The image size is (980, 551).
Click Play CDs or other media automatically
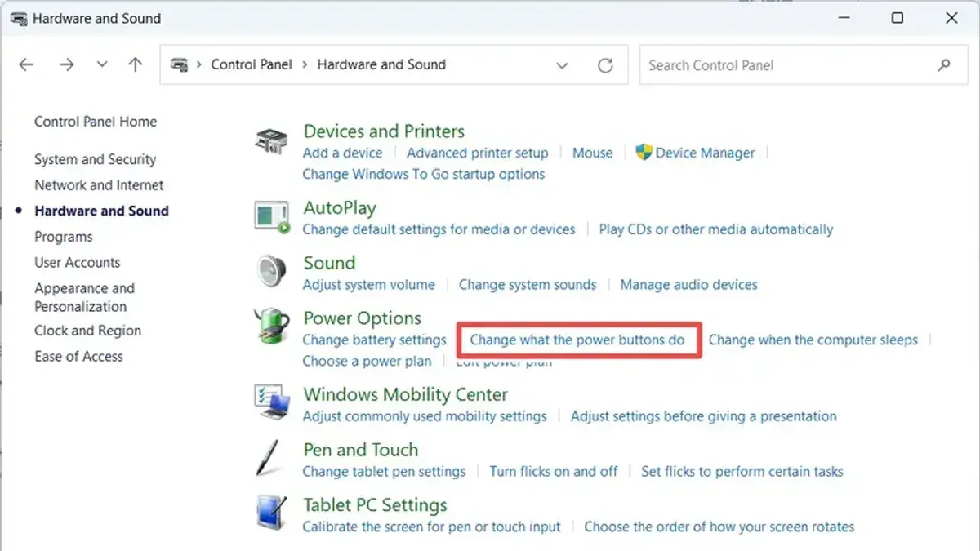tap(716, 229)
